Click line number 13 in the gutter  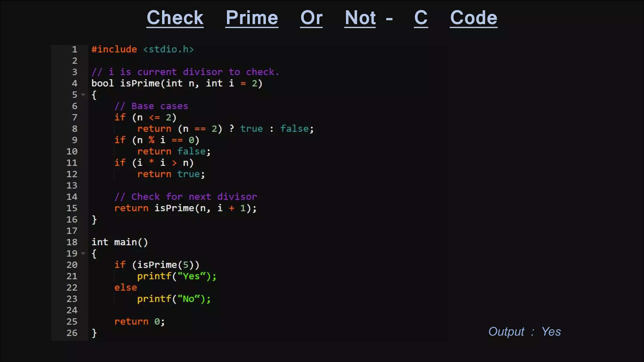point(72,185)
